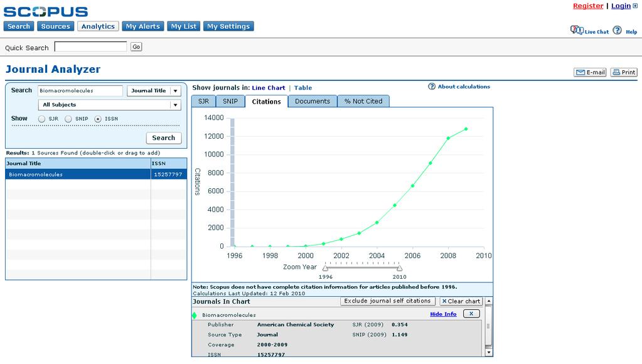Image resolution: width=642 pixels, height=364 pixels.
Task: Open the Search navigation tab
Action: pos(19,26)
